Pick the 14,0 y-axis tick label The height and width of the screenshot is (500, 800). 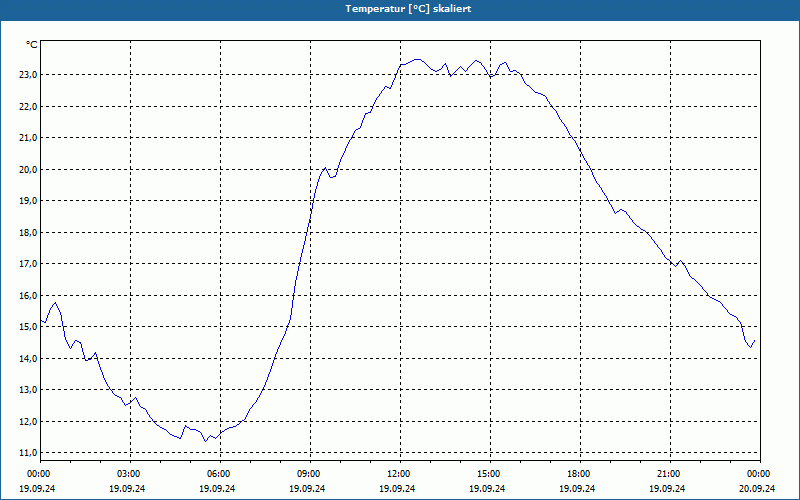tap(29, 359)
